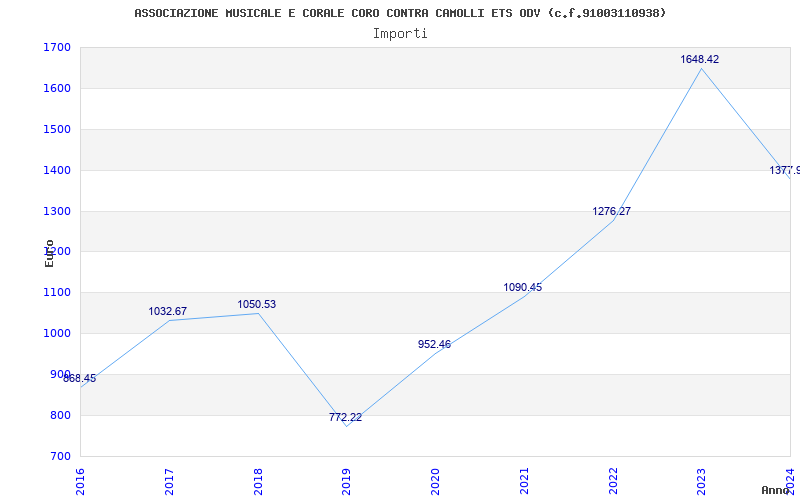Click the 2023 x-axis year label

702,482
